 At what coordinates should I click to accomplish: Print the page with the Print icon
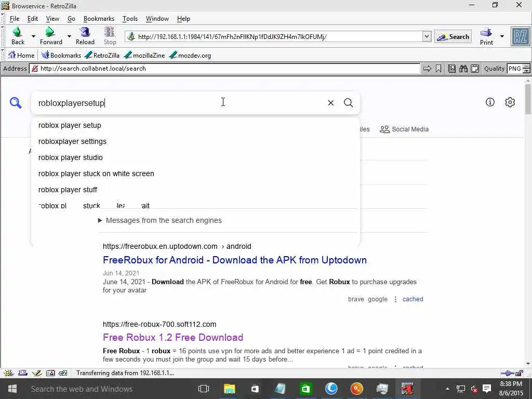(486, 32)
